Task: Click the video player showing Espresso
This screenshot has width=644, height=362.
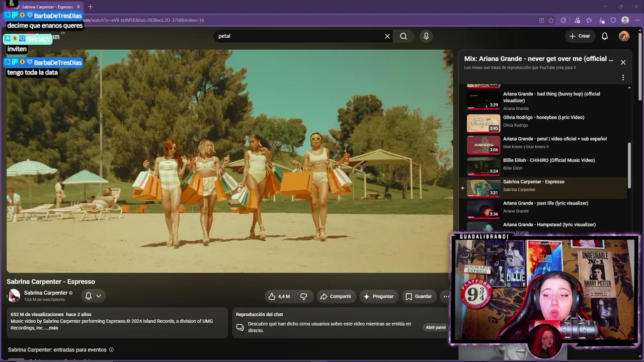Action: 230,161
